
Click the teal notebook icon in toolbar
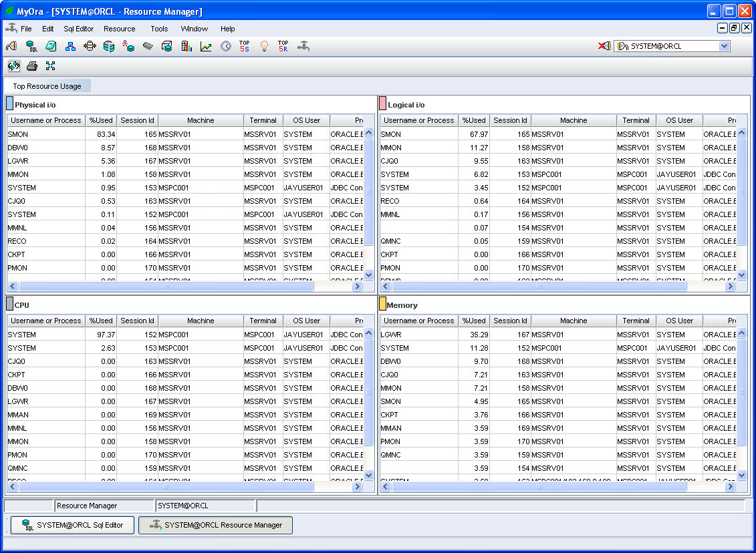point(51,46)
